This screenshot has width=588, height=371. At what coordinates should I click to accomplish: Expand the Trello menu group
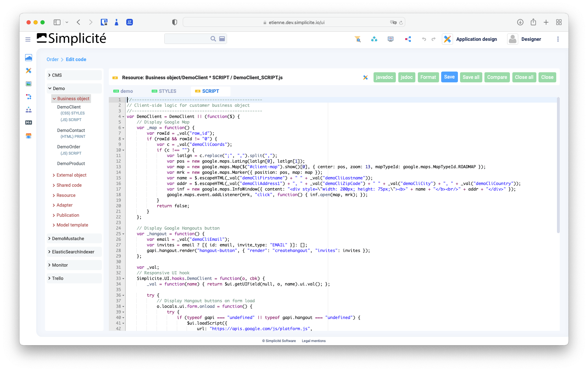point(74,278)
